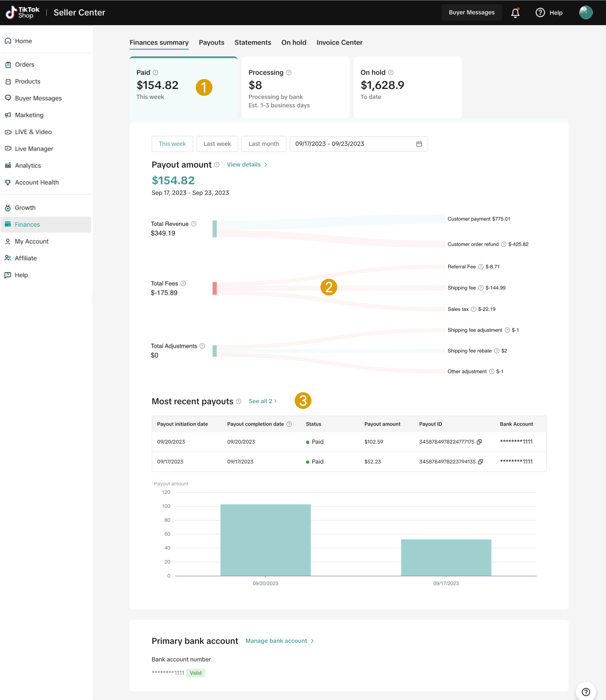Click the notification bell icon
Image resolution: width=606 pixels, height=700 pixels.
point(515,13)
